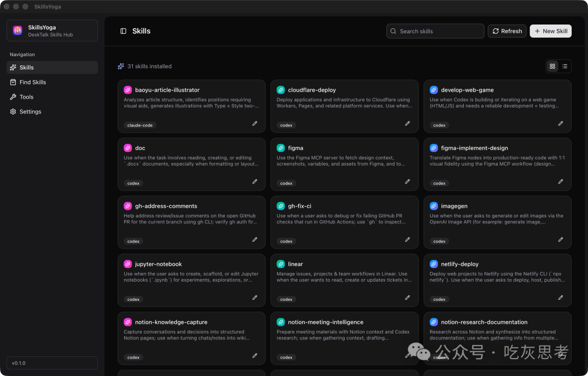This screenshot has height=376, width=588.
Task: Edit the jupyter-notebook skill
Action: 255,298
